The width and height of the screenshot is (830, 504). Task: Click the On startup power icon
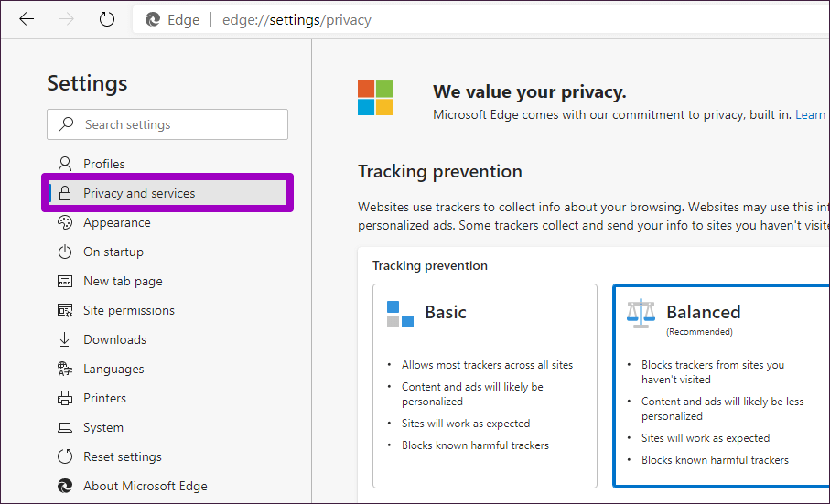[x=65, y=252]
